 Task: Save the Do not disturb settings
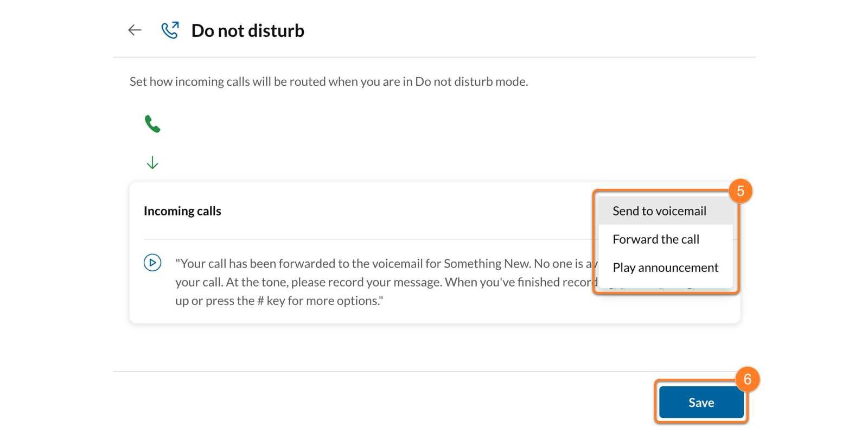click(701, 403)
